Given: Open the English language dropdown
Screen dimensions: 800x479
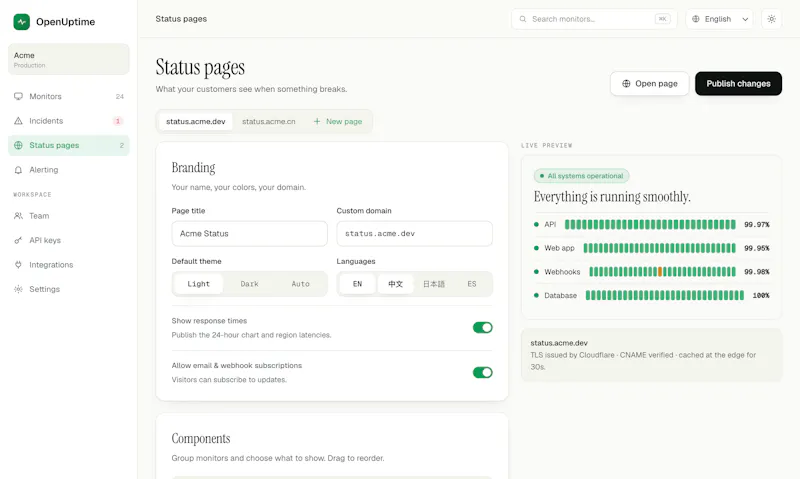Looking at the screenshot, I should click(719, 19).
